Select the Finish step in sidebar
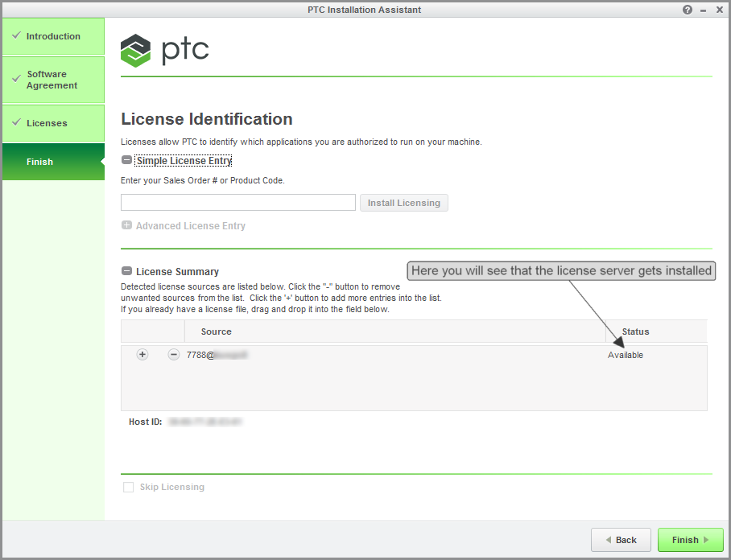Screen dimensions: 731x560 53,162
